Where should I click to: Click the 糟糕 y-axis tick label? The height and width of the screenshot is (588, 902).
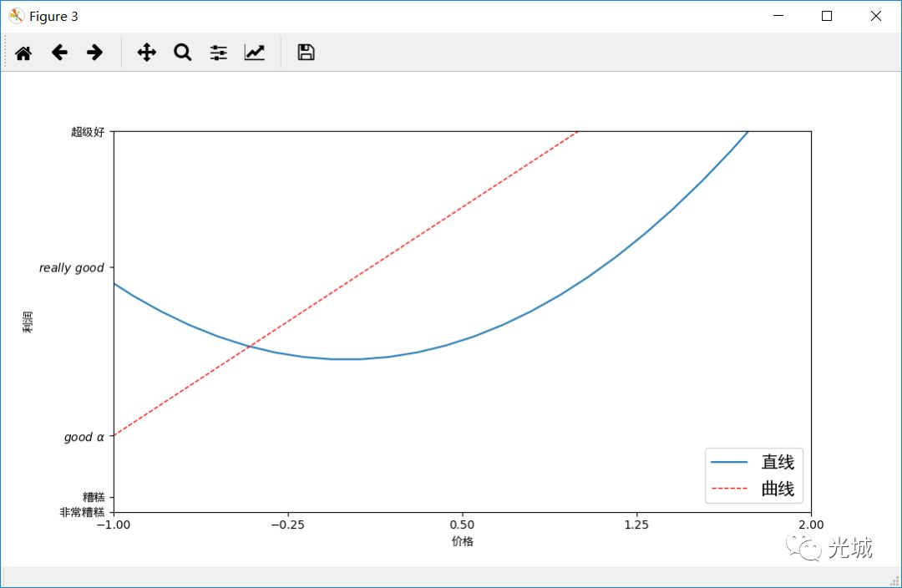click(94, 496)
